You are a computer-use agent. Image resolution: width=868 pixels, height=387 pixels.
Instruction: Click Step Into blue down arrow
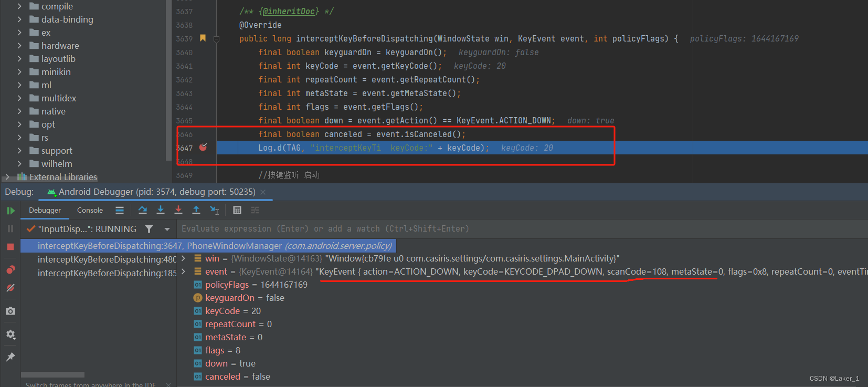161,211
